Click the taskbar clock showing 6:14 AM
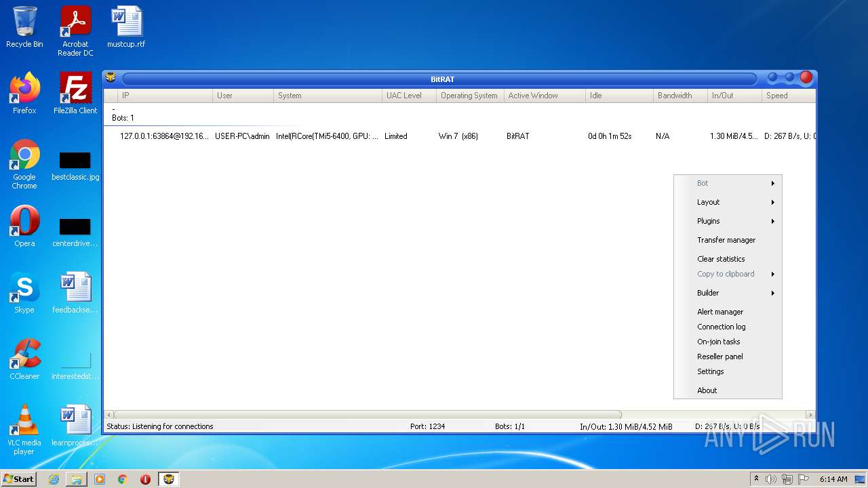This screenshot has width=868, height=488. pos(833,479)
